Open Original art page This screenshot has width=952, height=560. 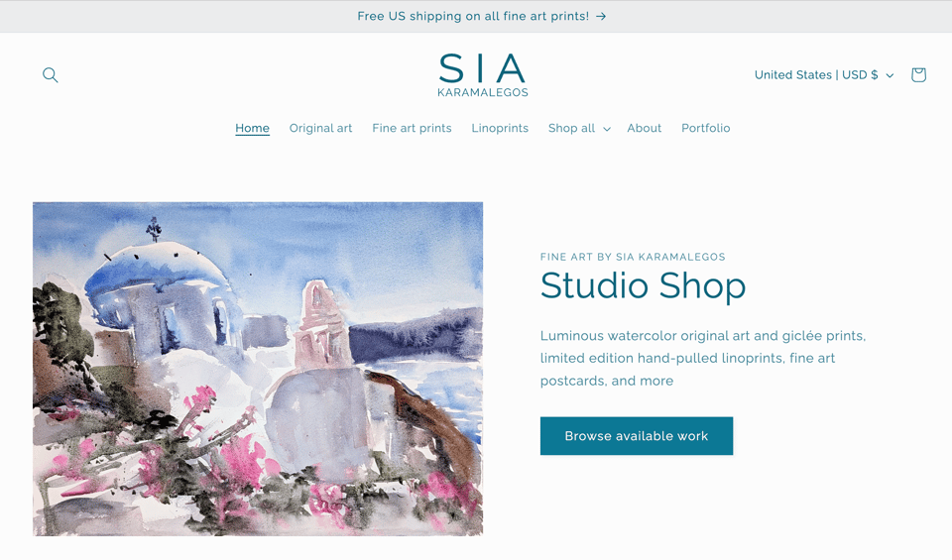click(320, 128)
